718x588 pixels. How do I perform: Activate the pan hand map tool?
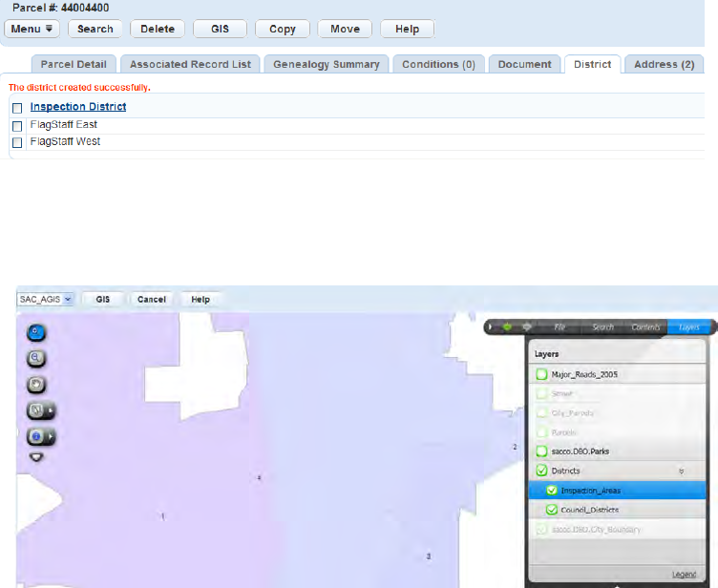(x=35, y=385)
